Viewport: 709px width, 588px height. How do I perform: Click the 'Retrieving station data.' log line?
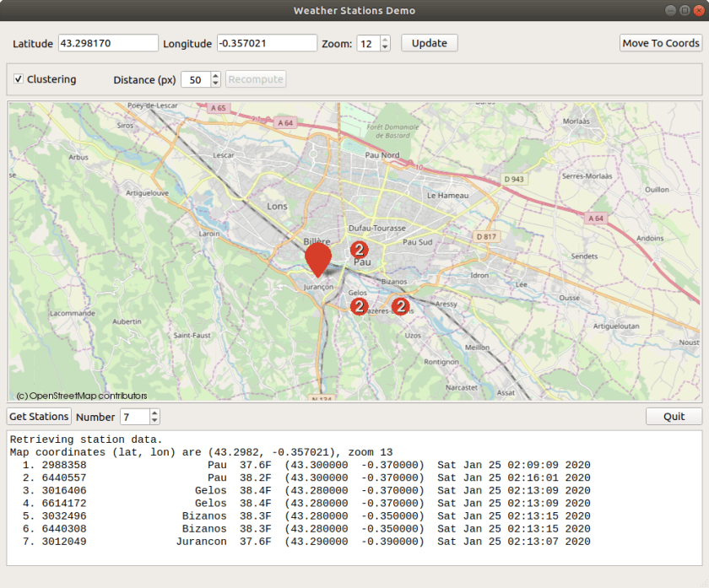click(x=86, y=440)
